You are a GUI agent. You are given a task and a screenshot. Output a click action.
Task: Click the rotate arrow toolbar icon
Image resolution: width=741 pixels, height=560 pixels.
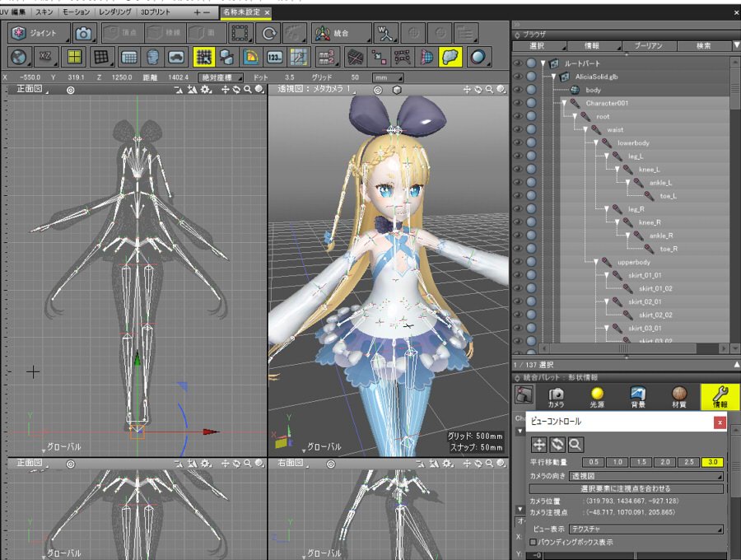coord(268,33)
